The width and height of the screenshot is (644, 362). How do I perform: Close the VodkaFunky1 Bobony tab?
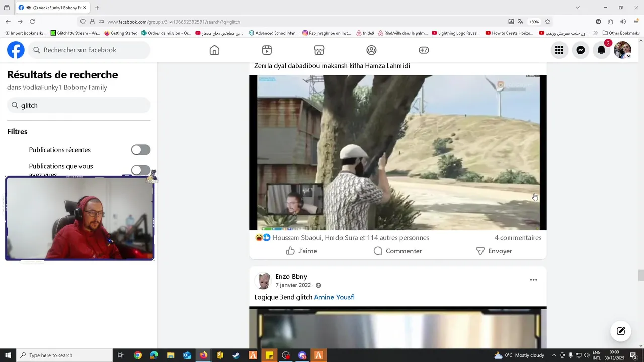[x=85, y=8]
